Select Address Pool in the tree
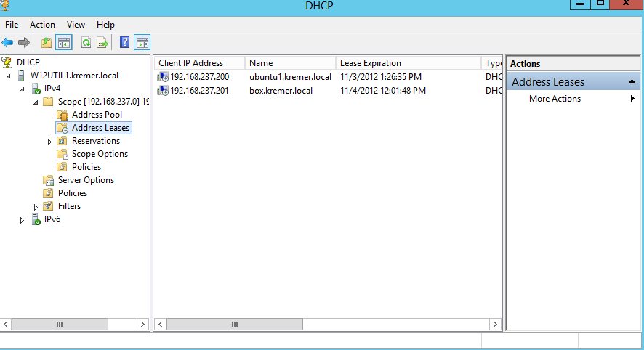Screen dimensions: 644x350 click(97, 115)
